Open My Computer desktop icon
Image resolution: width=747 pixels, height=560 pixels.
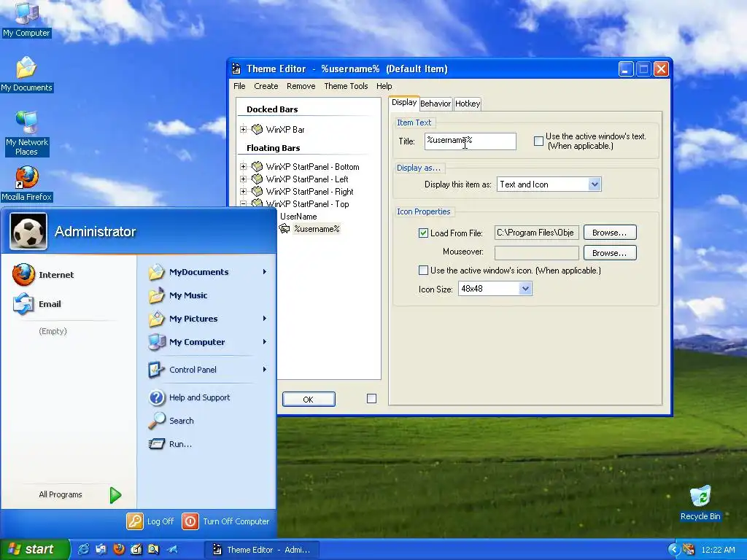click(26, 19)
